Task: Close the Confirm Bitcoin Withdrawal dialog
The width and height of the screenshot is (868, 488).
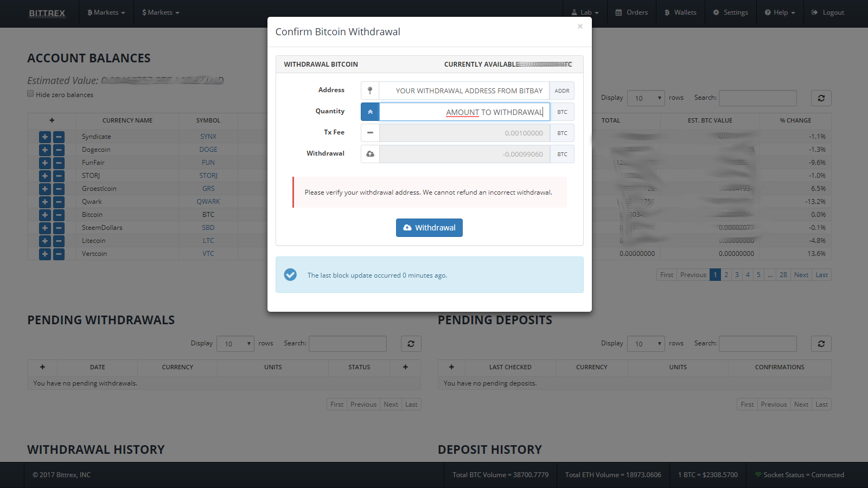Action: [580, 26]
